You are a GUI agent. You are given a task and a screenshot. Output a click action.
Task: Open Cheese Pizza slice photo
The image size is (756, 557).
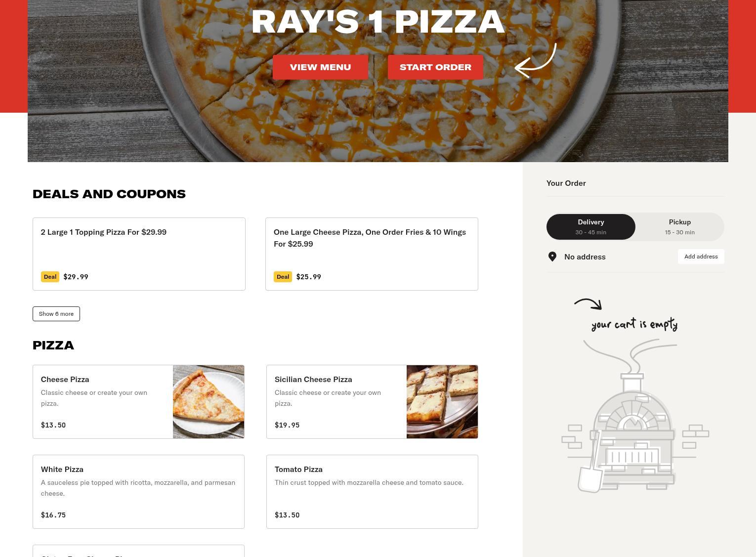click(209, 402)
